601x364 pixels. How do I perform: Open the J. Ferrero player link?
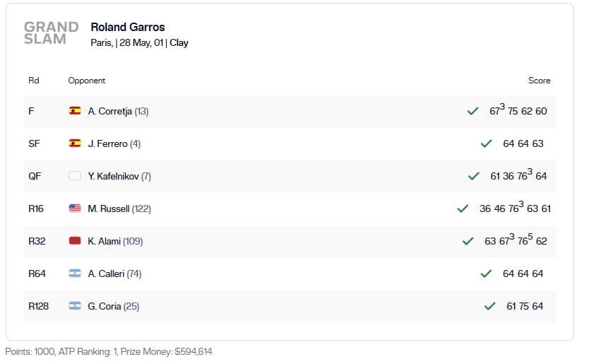click(107, 143)
